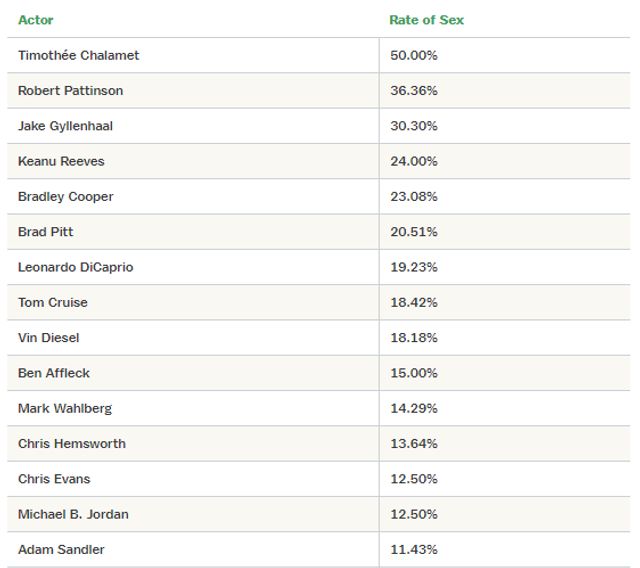Click the 11.43% value for Adam Sandler
This screenshot has width=640, height=568.
coord(413,549)
